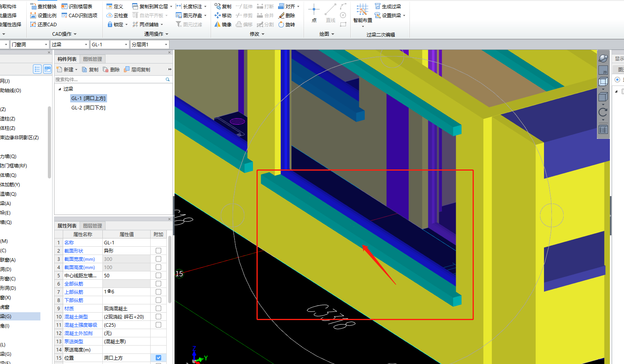Expand the 绘图 group menu
624x364 pixels.
tap(327, 34)
